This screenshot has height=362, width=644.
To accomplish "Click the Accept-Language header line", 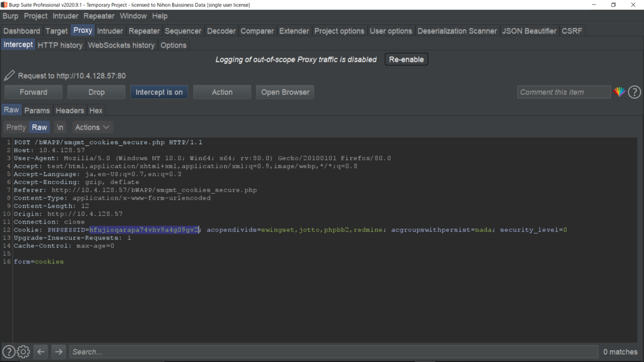I will tap(98, 174).
